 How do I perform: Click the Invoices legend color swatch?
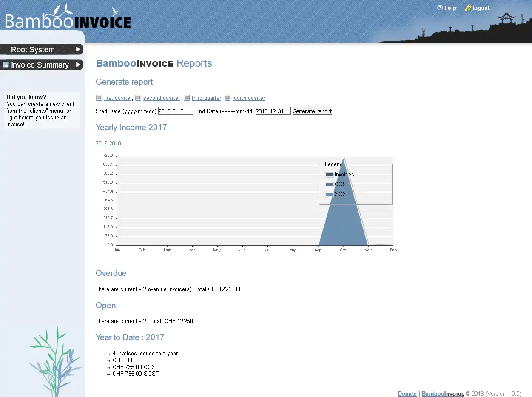329,175
